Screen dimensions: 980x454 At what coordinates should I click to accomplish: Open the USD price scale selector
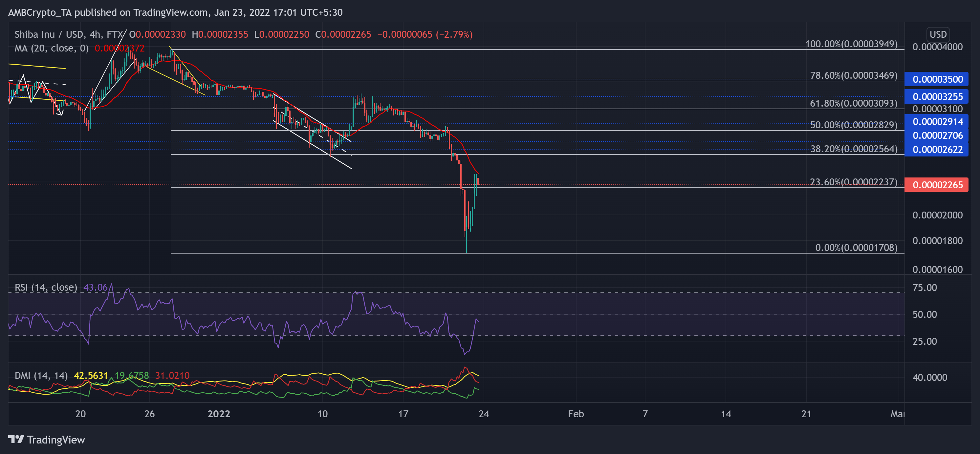point(938,34)
